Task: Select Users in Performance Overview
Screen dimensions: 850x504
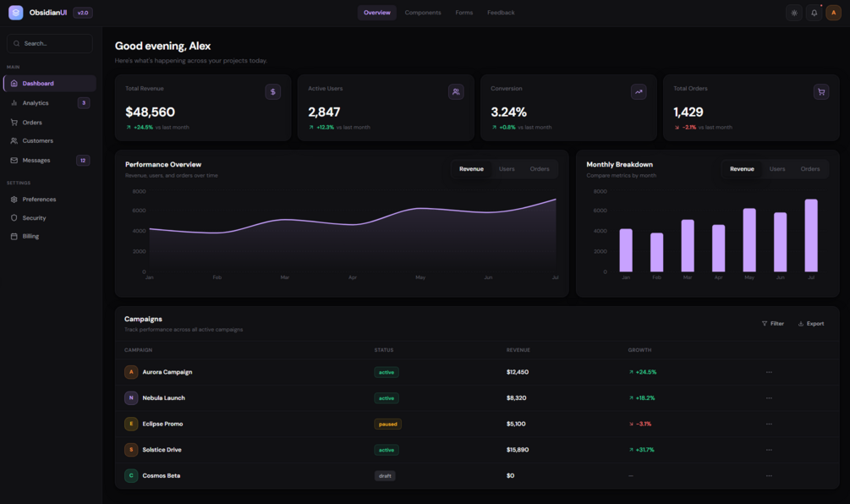Action: [x=507, y=169]
